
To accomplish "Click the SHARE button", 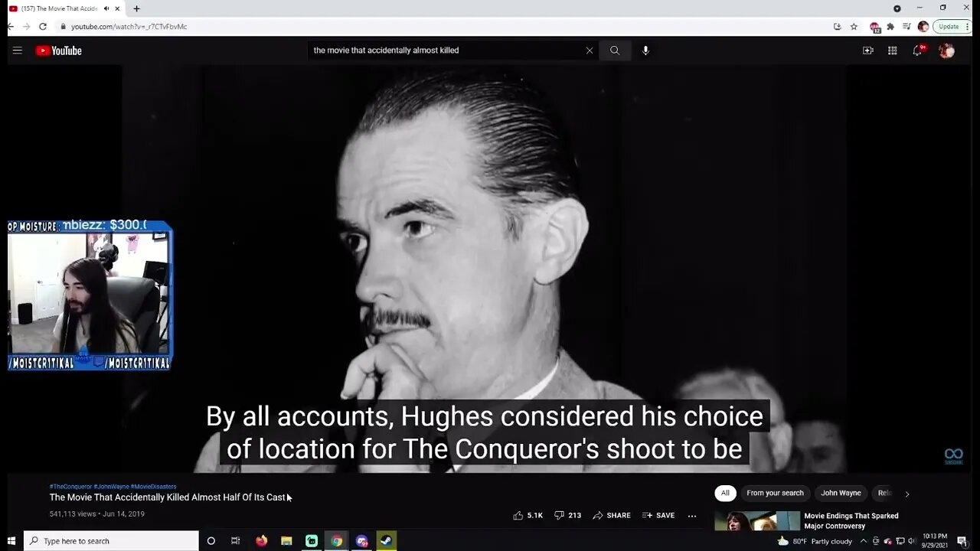I will tap(612, 515).
